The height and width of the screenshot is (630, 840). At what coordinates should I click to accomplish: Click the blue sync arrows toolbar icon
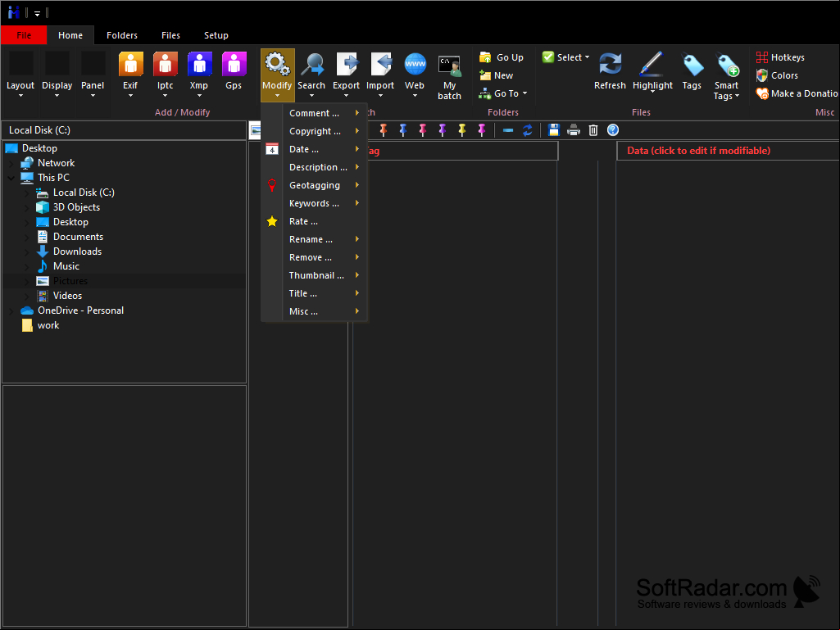(528, 130)
